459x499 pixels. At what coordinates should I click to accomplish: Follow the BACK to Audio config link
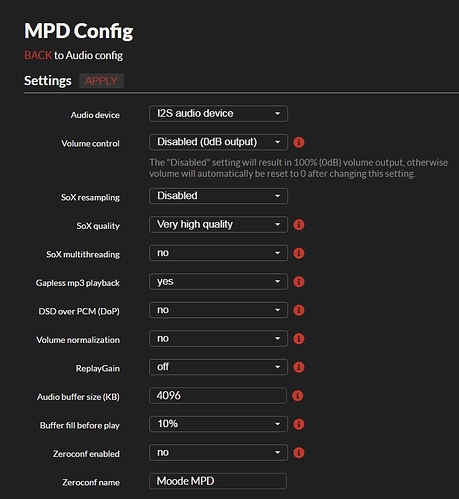pyautogui.click(x=38, y=55)
